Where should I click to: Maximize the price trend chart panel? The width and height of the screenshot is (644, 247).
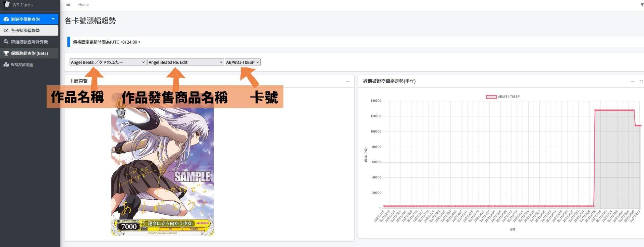[641, 82]
